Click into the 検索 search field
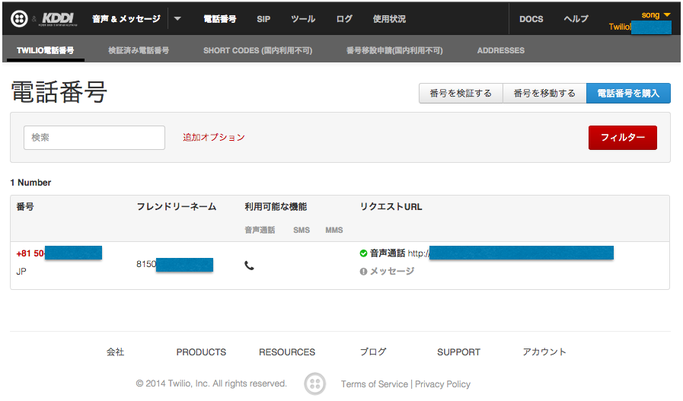683x401 pixels. [x=94, y=138]
